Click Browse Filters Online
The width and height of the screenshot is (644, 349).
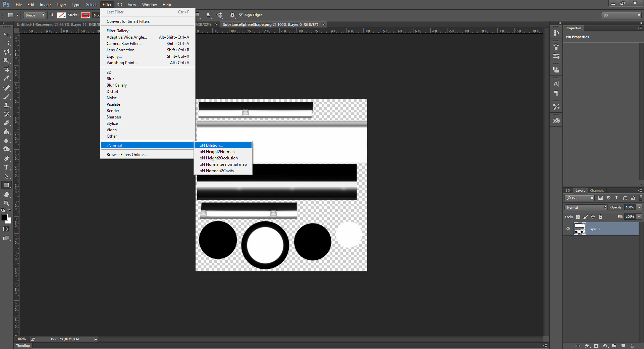click(x=126, y=155)
